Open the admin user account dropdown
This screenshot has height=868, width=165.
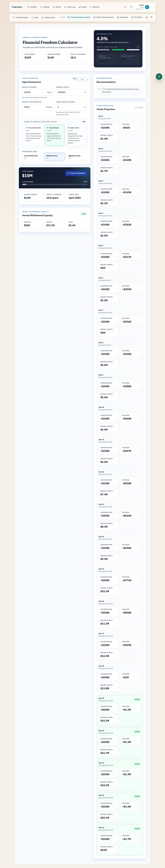[x=145, y=7]
